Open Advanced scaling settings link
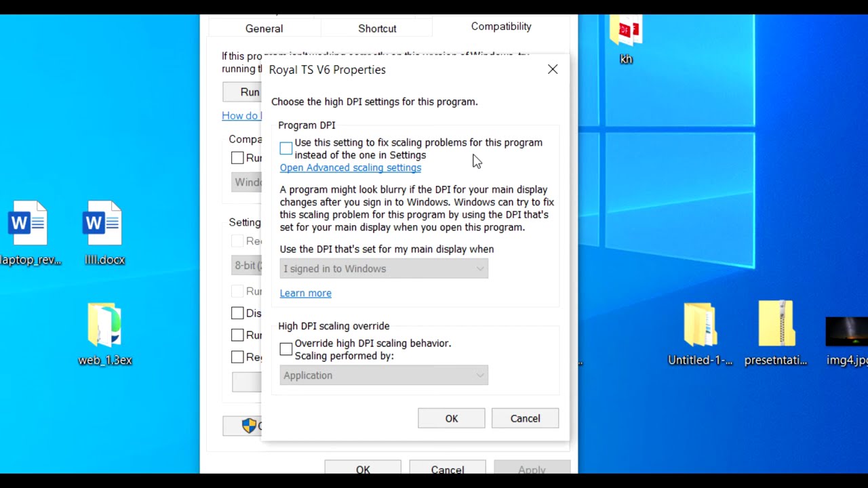This screenshot has height=488, width=868. (351, 168)
